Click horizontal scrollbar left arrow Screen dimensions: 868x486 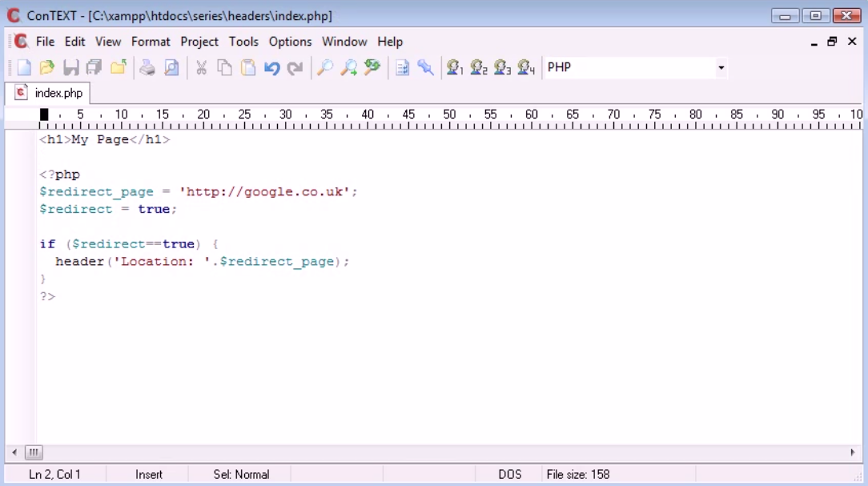pyautogui.click(x=14, y=452)
